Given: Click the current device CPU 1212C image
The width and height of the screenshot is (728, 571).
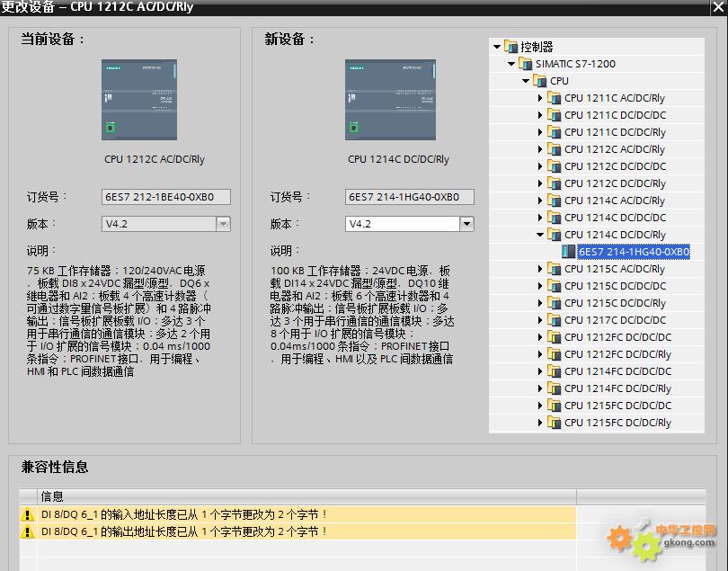Looking at the screenshot, I should (x=139, y=100).
